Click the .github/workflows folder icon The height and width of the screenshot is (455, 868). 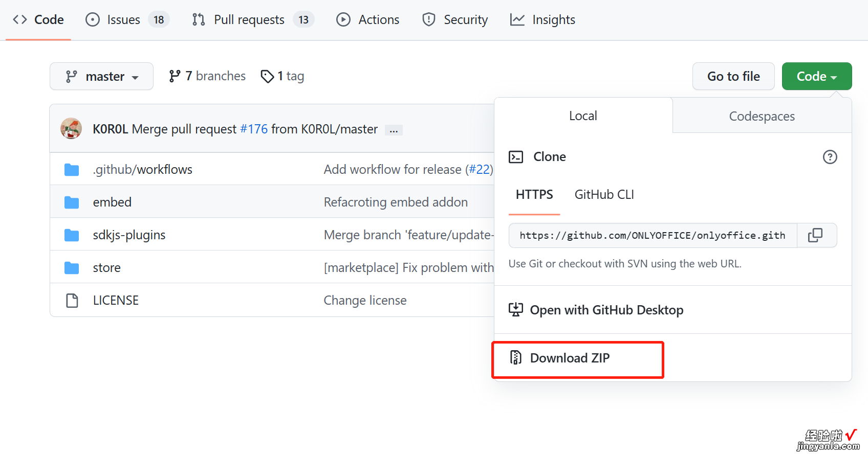(x=72, y=170)
